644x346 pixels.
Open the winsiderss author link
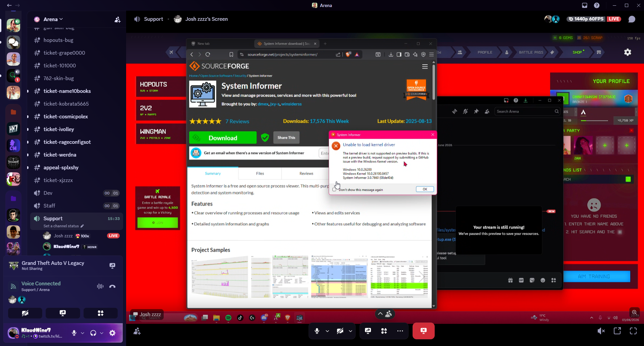291,104
